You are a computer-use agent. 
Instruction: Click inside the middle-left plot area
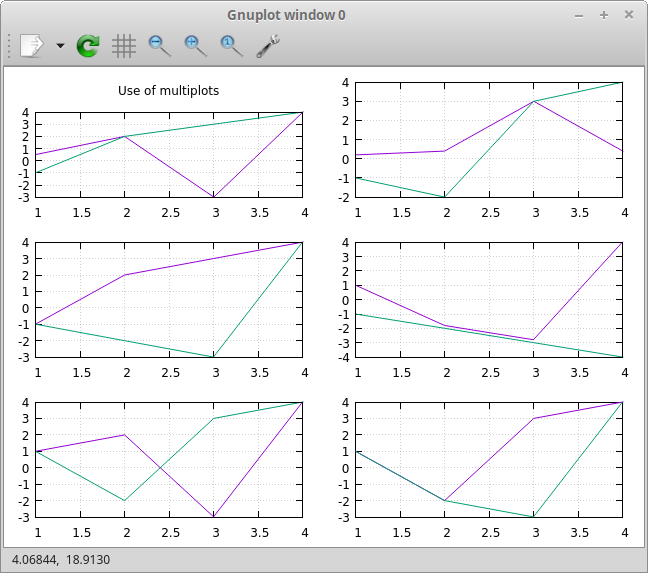point(170,299)
